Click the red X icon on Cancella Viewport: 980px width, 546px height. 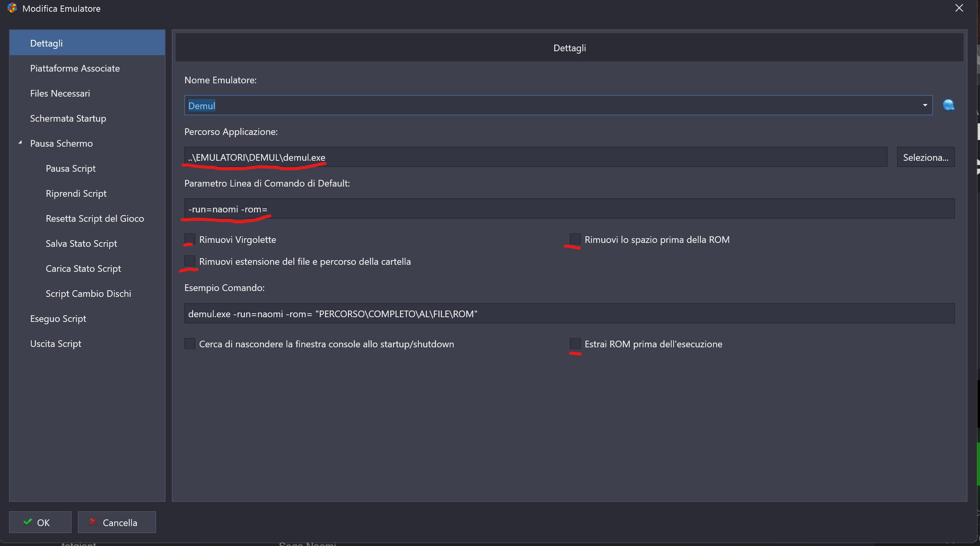93,522
